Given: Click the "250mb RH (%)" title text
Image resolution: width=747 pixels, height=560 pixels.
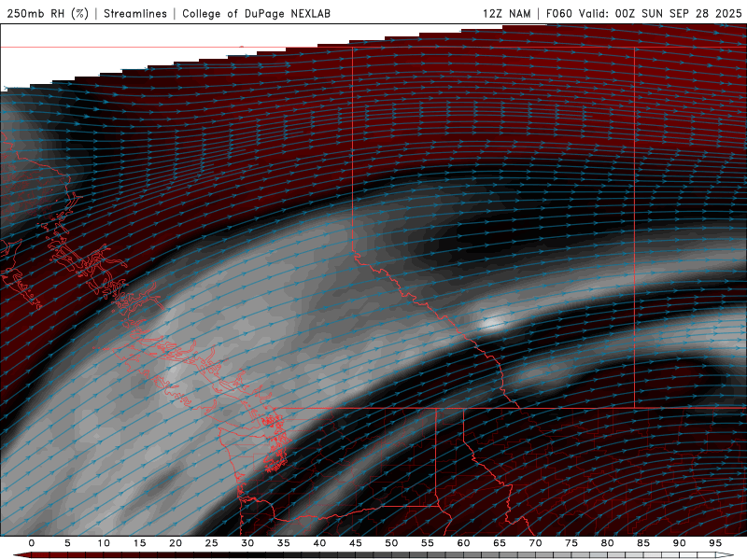Looking at the screenshot, I should tap(48, 13).
